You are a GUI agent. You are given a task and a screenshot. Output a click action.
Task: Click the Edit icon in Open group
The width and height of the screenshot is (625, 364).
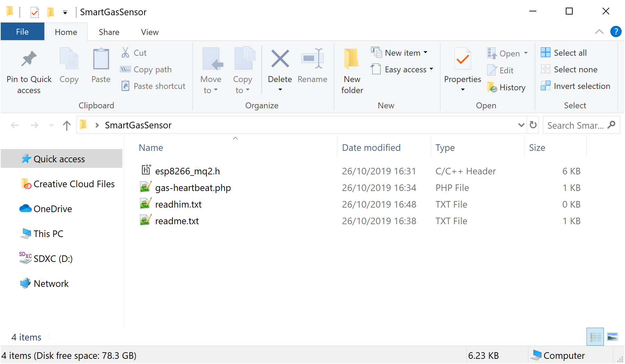click(492, 70)
